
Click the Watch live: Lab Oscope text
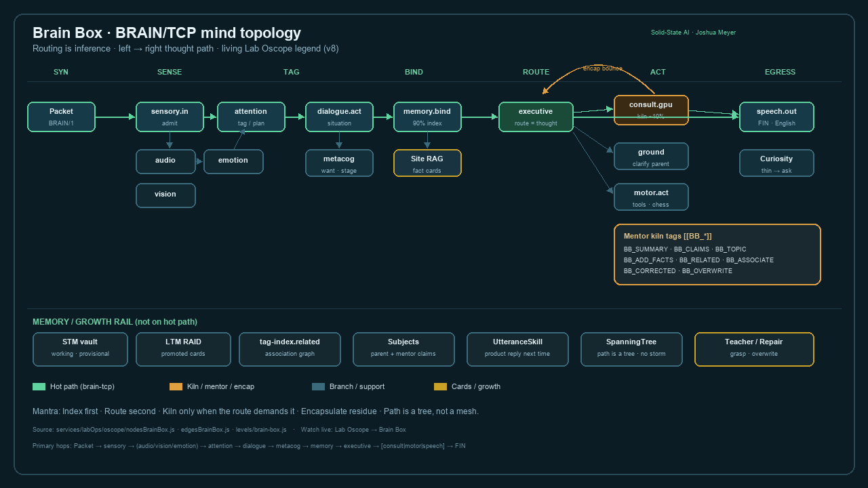pos(353,430)
